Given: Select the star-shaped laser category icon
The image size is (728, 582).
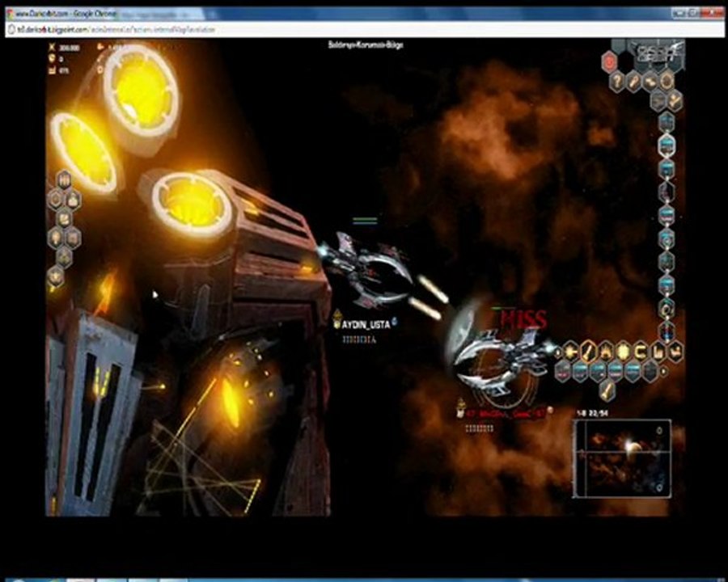Looking at the screenshot, I should [x=571, y=352].
